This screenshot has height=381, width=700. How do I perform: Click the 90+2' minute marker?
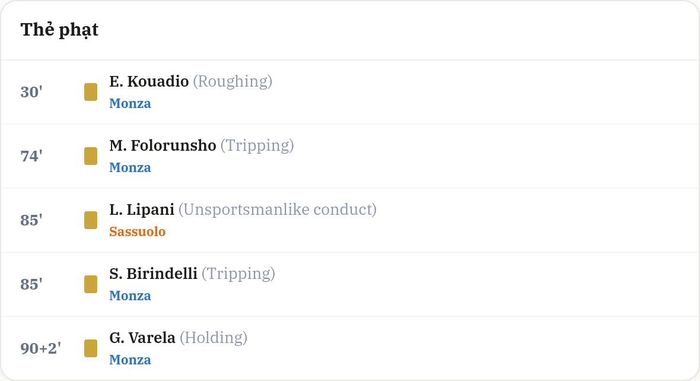tap(41, 348)
